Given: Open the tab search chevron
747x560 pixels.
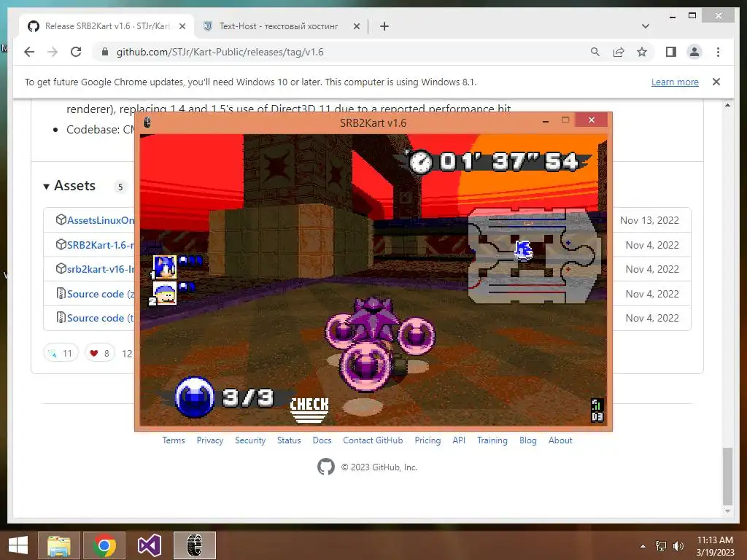Looking at the screenshot, I should tap(646, 26).
